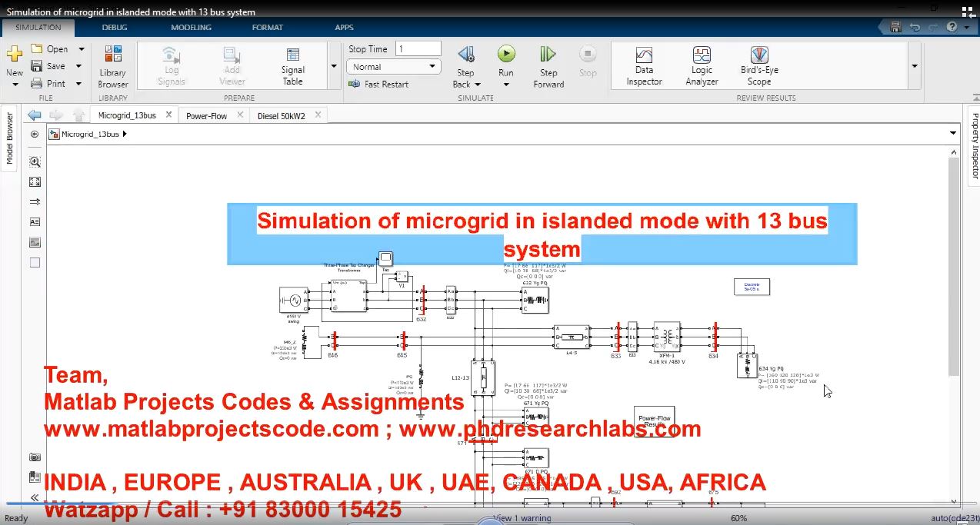Hide/show explorer bar circle-arrow icon
This screenshot has width=980, height=525.
coord(35,134)
